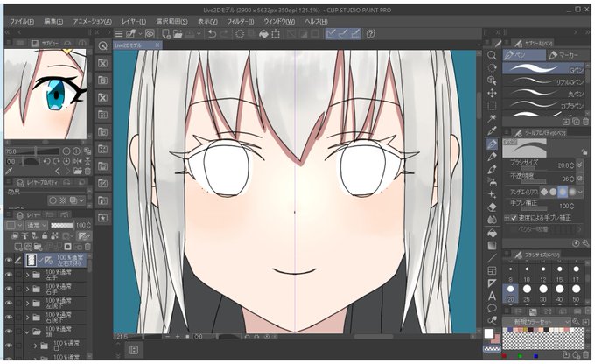The image size is (595, 364).
Task: Open the anti-aliasing options dropdown arrow
Action: [581, 192]
